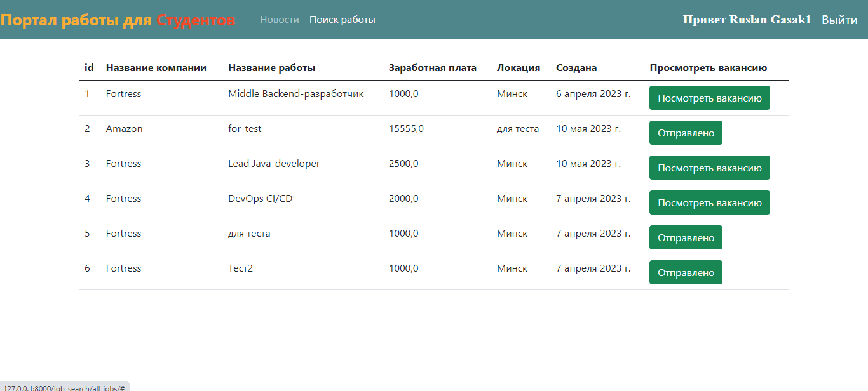View the Lead Java-developer vacancy

[710, 168]
